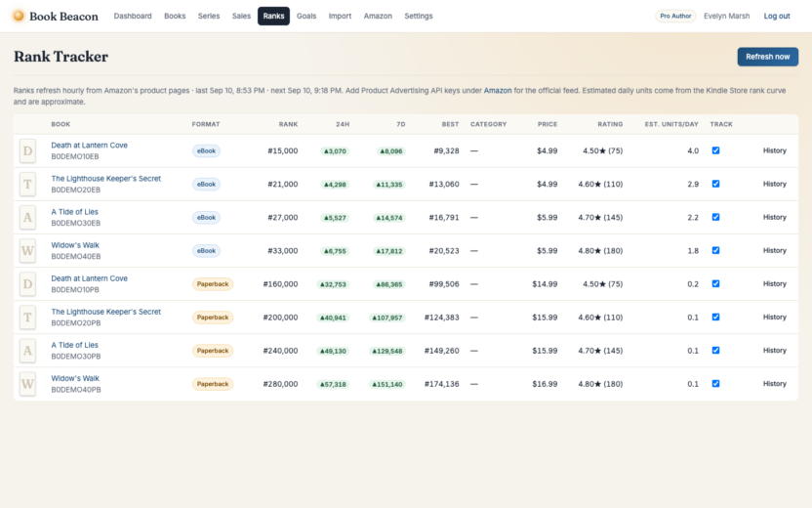
Task: Click the T cover thumbnail for B0DEMO20PB
Action: (x=27, y=317)
